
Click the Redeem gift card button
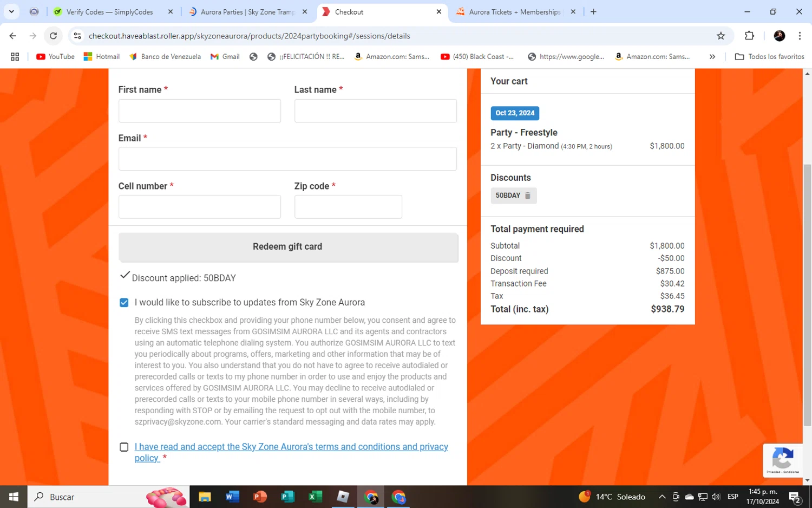(x=288, y=247)
